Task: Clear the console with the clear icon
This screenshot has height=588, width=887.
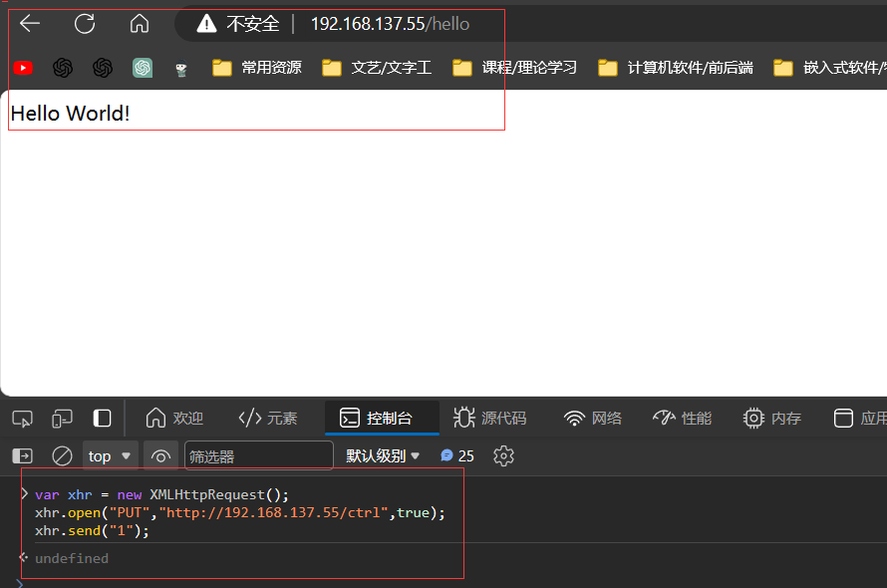Action: [62, 456]
